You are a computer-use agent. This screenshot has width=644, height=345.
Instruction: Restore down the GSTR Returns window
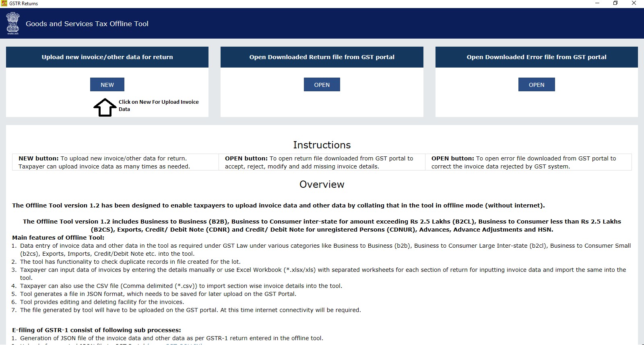tap(615, 3)
